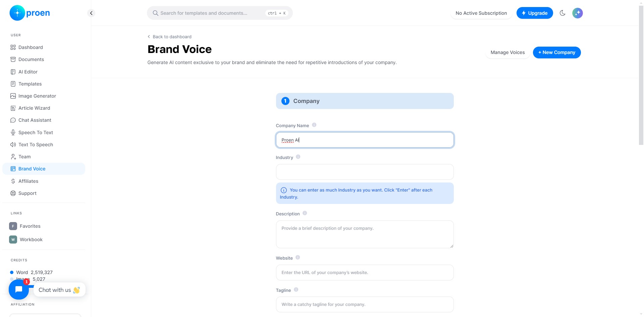
Task: Click the proen logo icon
Action: click(x=17, y=13)
